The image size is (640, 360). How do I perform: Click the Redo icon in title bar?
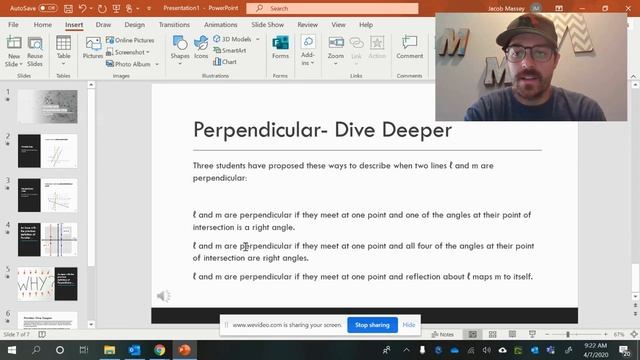click(102, 8)
